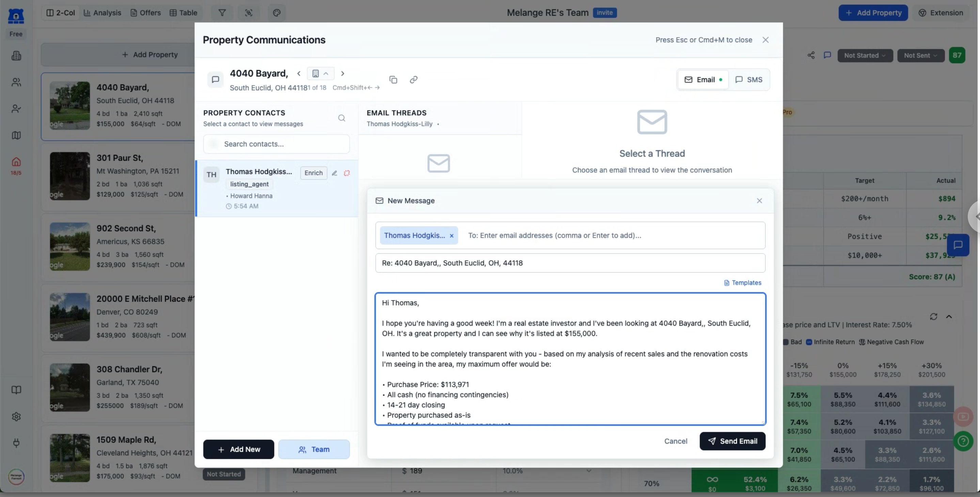
Task: Switch to SMS messaging mode
Action: (749, 79)
